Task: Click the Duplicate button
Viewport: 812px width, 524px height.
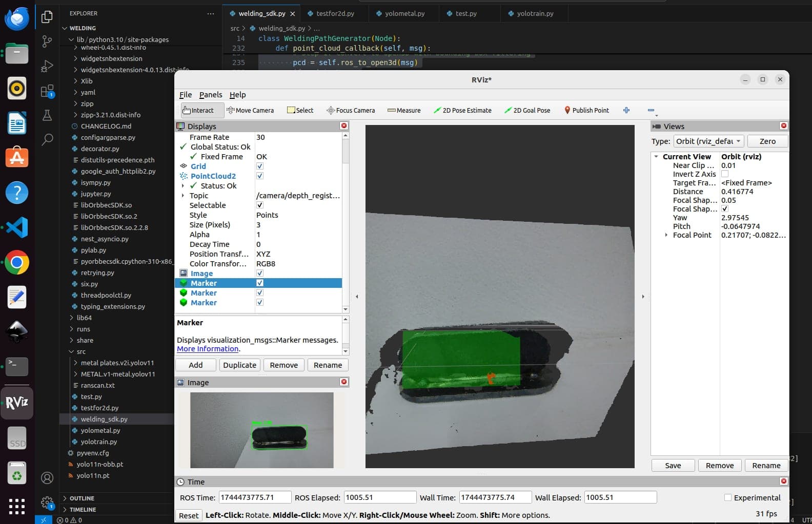Action: 239,365
